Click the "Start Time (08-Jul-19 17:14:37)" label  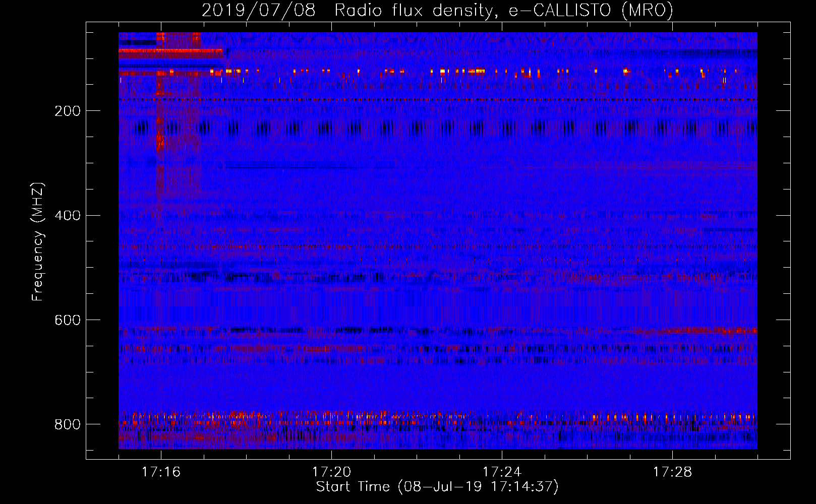tap(437, 487)
